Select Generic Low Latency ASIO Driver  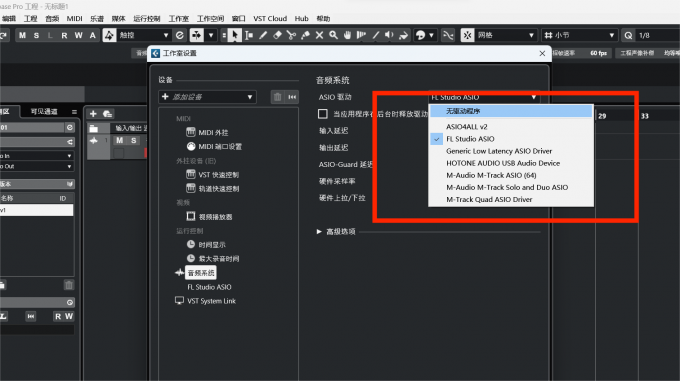[x=511, y=151]
